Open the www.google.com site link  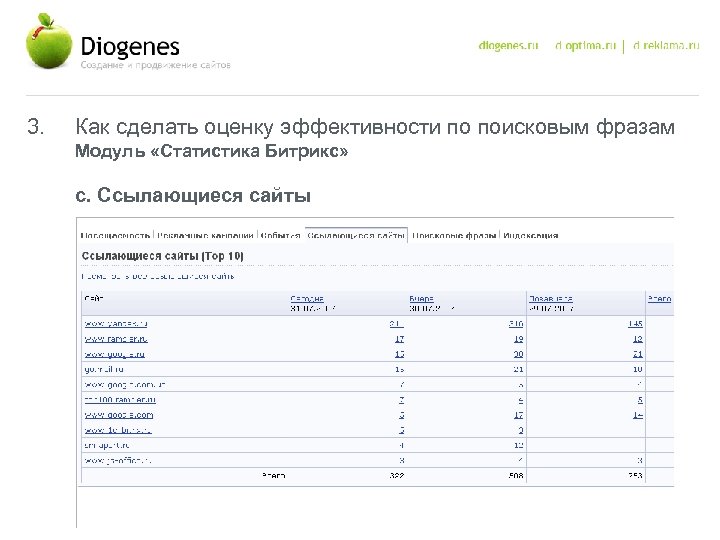click(x=119, y=414)
